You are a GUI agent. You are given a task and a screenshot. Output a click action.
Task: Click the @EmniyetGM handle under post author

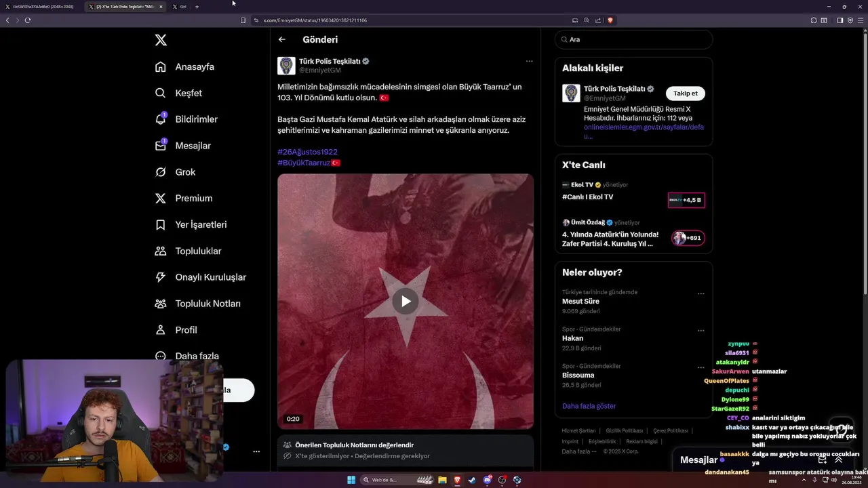pyautogui.click(x=319, y=70)
